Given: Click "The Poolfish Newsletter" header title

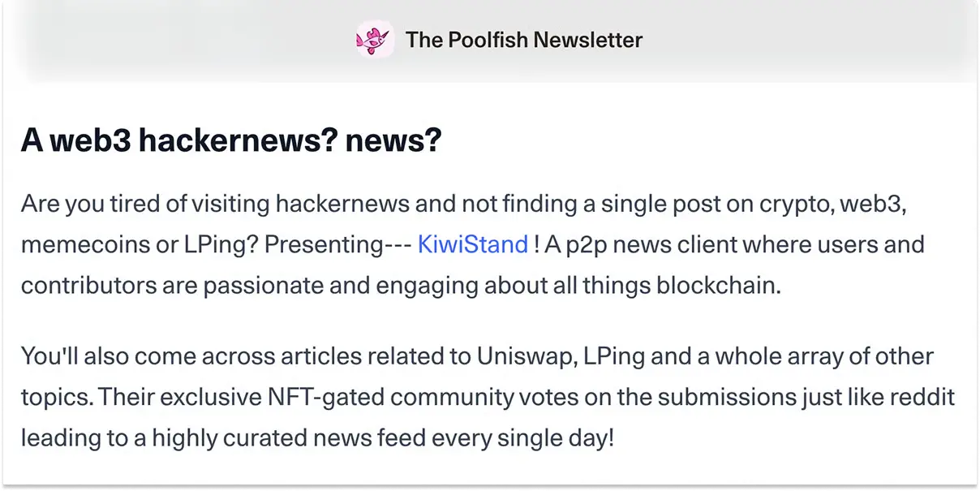Looking at the screenshot, I should [524, 39].
